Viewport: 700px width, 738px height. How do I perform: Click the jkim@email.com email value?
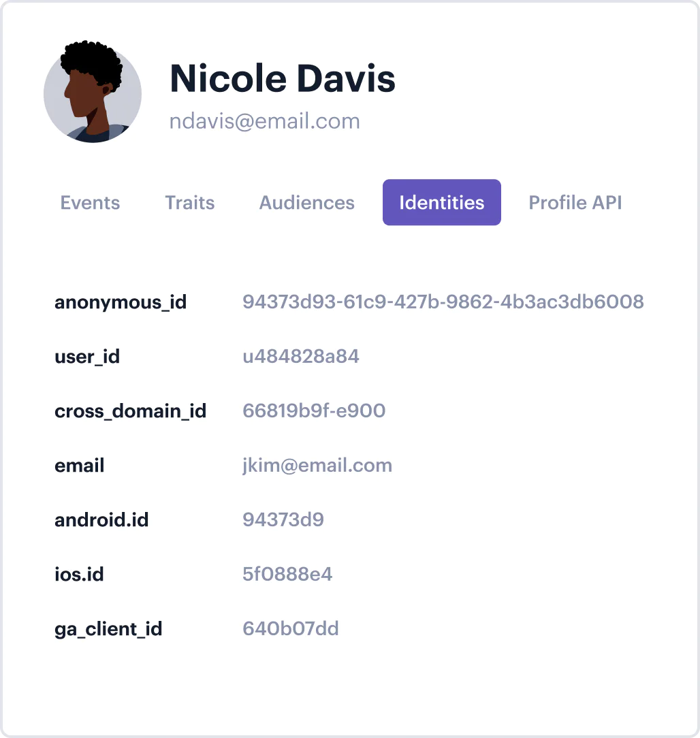tap(317, 466)
